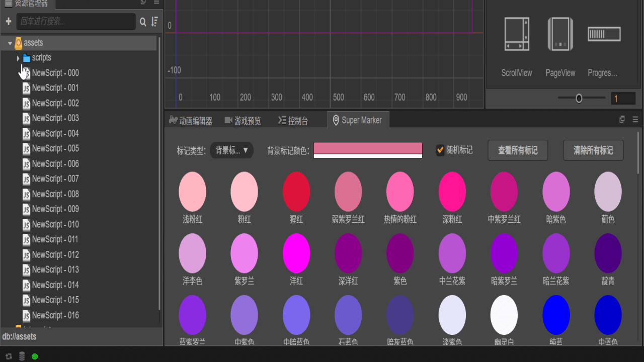Click the search magnifier icon in assets panel
This screenshot has height=362, width=644.
(143, 22)
